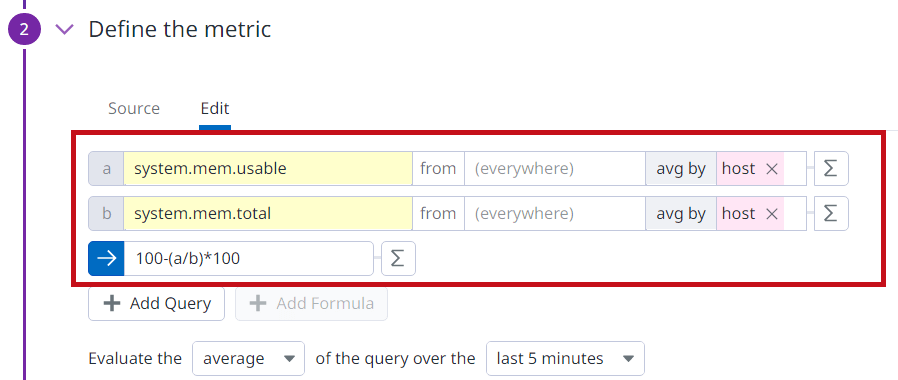Image resolution: width=898 pixels, height=380 pixels.
Task: Remove host tag from query a
Action: (x=771, y=168)
